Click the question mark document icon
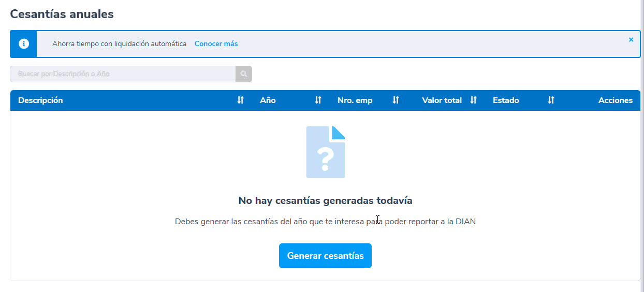This screenshot has height=292, width=644. (x=325, y=152)
